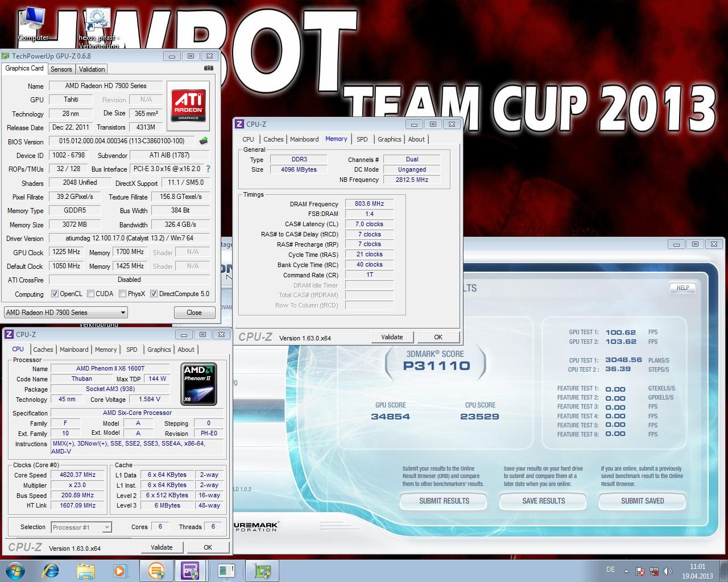Toggle the PhysX checkbox in GPU-Z
This screenshot has width=728, height=582.
pos(122,294)
